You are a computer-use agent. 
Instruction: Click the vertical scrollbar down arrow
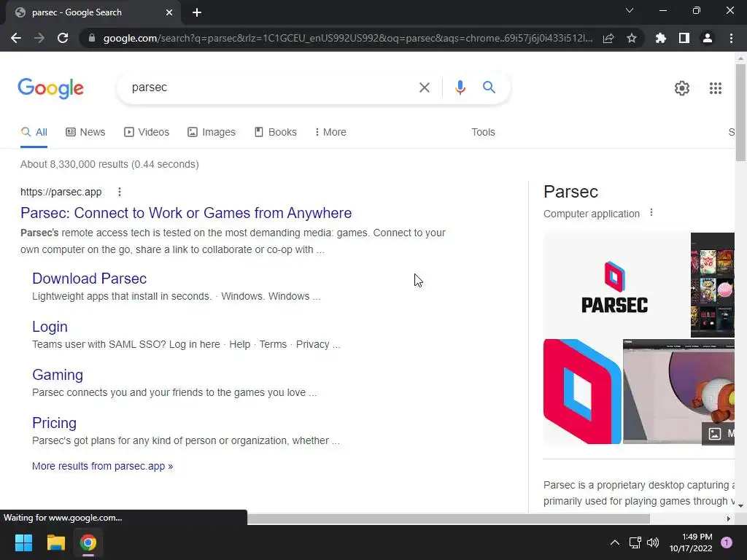(740, 506)
